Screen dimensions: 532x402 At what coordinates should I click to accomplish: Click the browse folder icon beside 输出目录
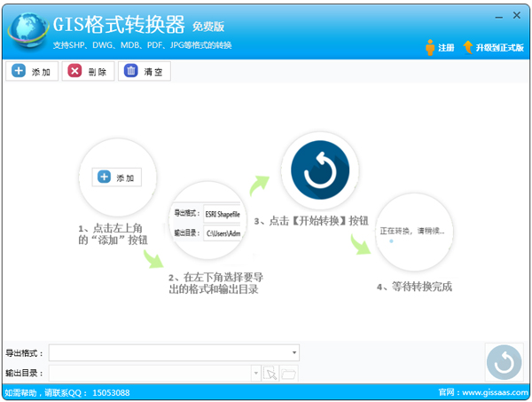[x=289, y=374]
